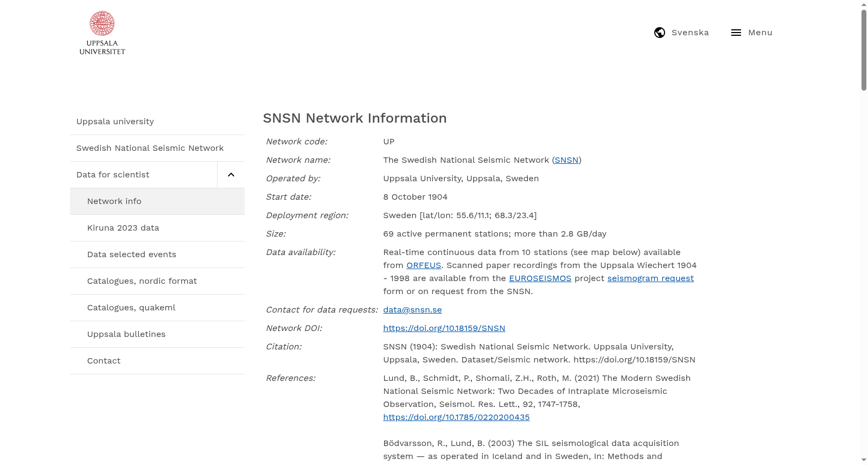Open the Menu label button
The height and width of the screenshot is (465, 868).
(x=760, y=33)
